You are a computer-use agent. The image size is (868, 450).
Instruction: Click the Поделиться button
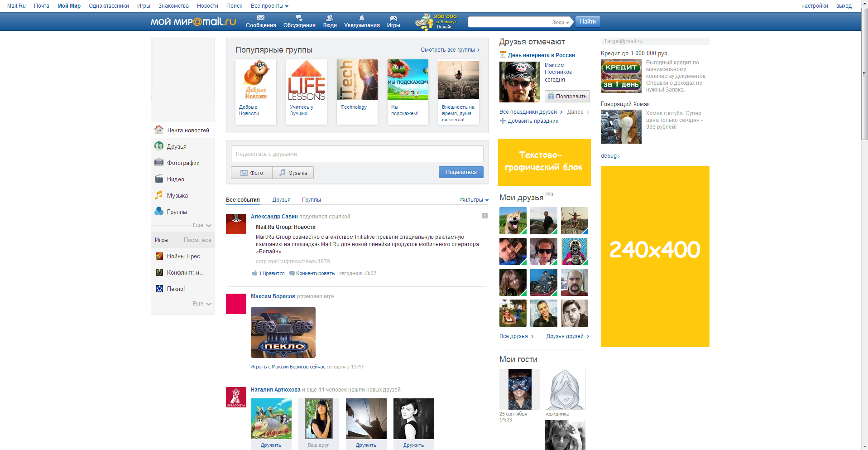coord(461,172)
